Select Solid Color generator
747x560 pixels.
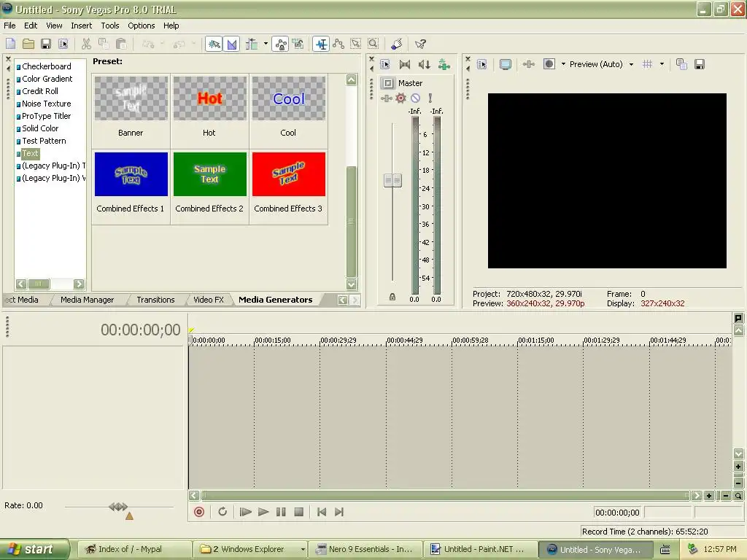(40, 128)
